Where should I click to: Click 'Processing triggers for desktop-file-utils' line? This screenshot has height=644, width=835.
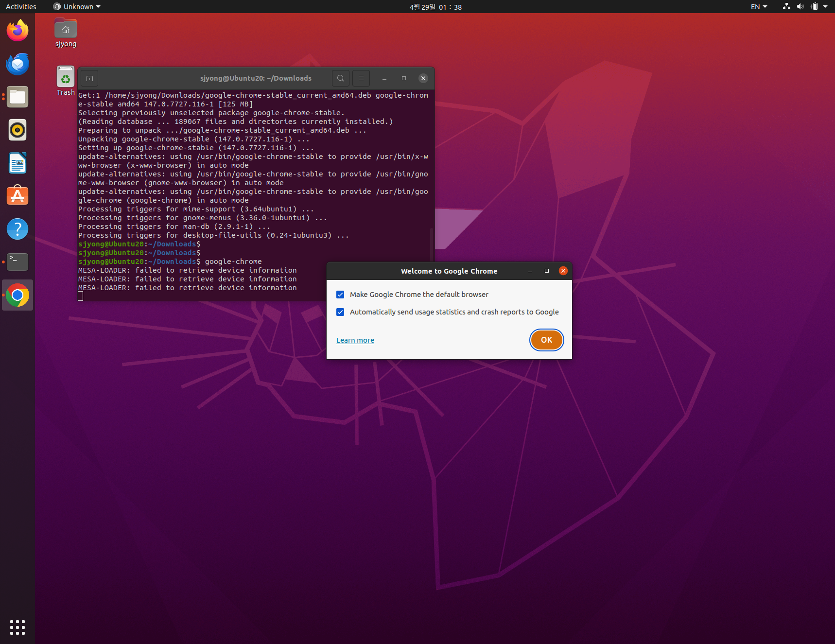coord(213,235)
